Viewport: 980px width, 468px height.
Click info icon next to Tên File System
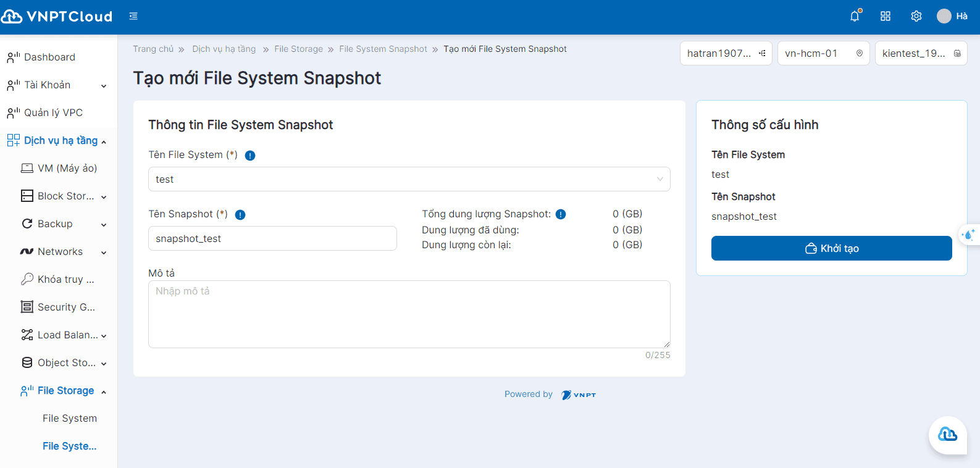click(x=250, y=156)
